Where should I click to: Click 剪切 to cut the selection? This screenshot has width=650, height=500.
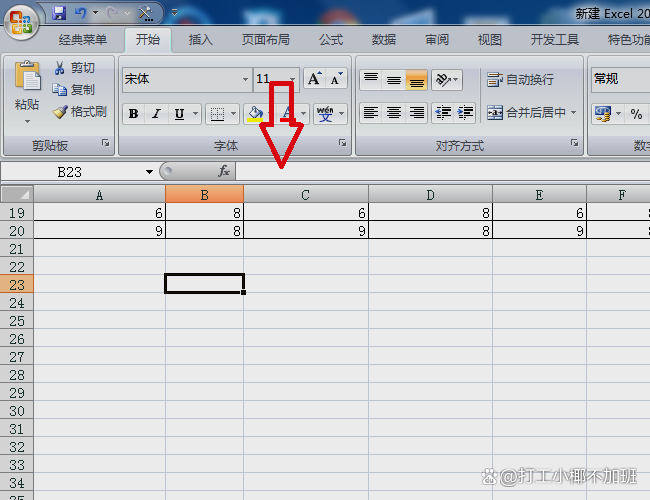point(75,68)
